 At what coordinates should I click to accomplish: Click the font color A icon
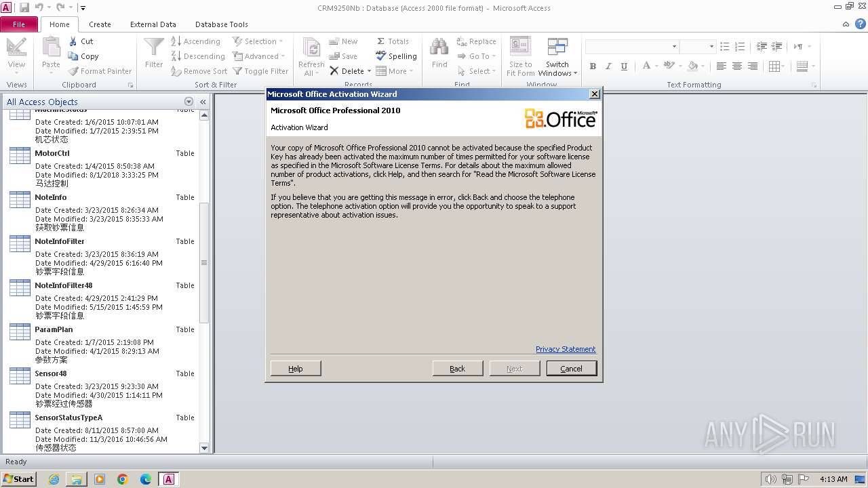coord(646,66)
